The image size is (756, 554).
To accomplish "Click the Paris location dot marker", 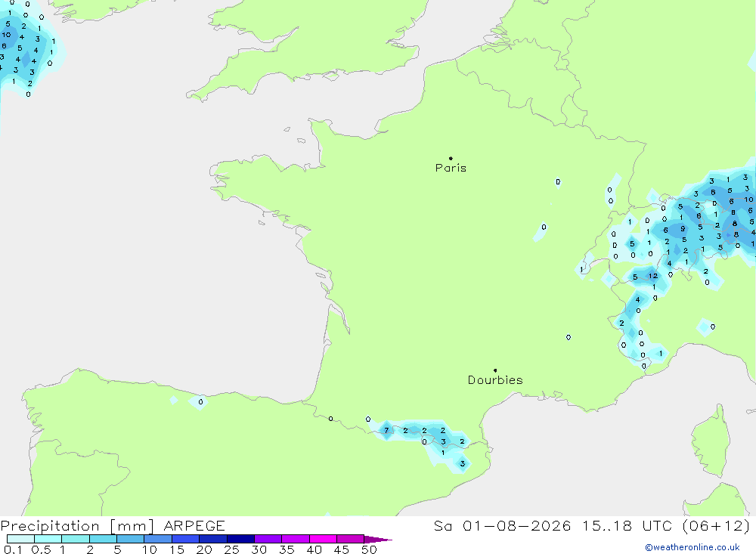I will [x=451, y=158].
